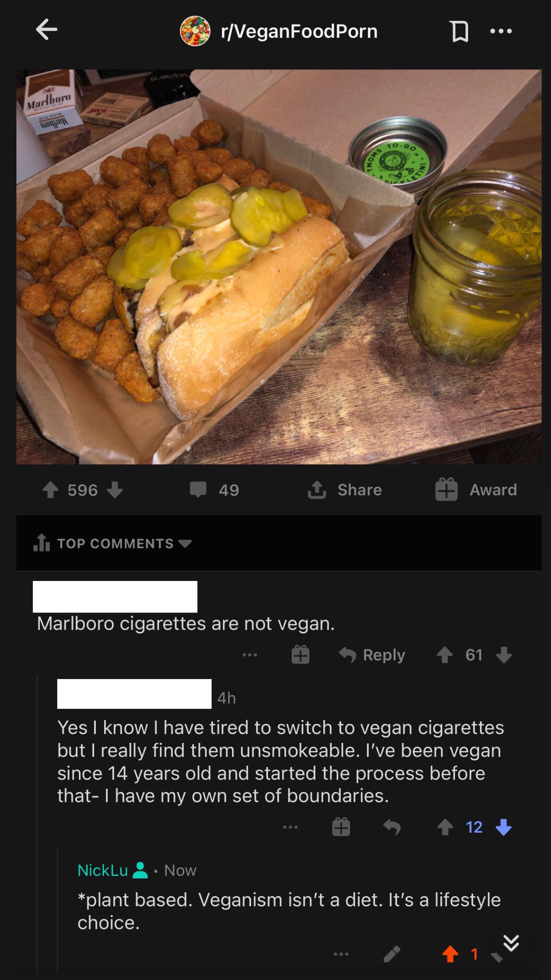Open the r/VeganFoodPorn subreddit avatar

pyautogui.click(x=195, y=31)
